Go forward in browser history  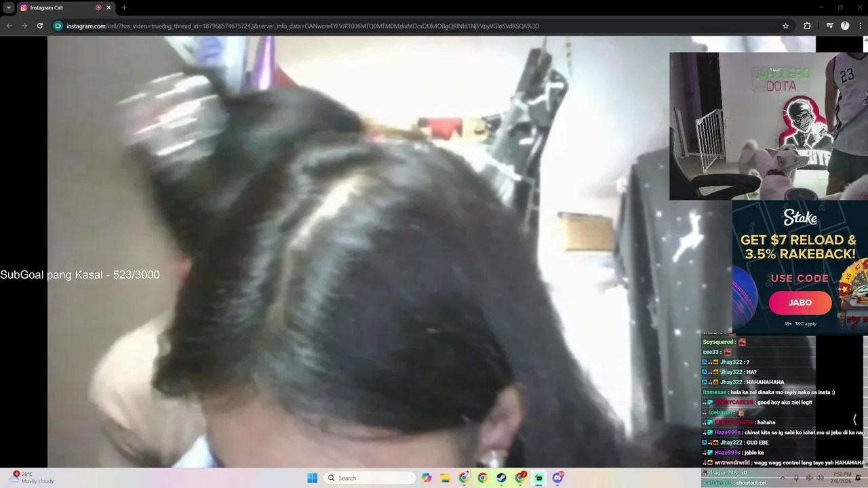coord(24,26)
